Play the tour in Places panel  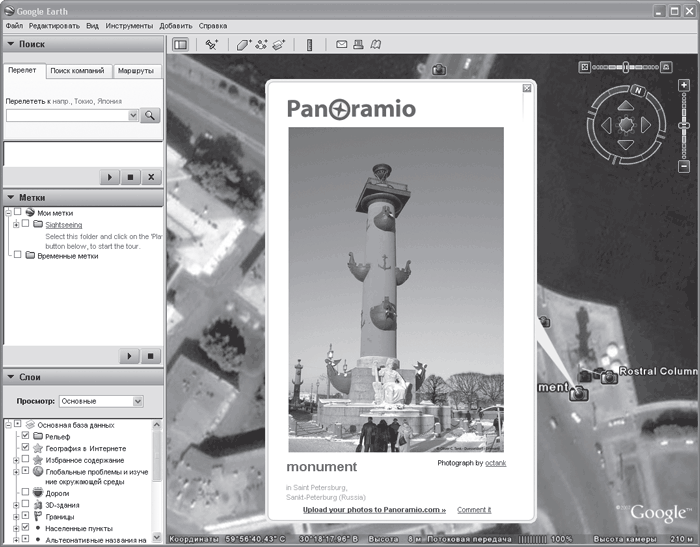129,356
